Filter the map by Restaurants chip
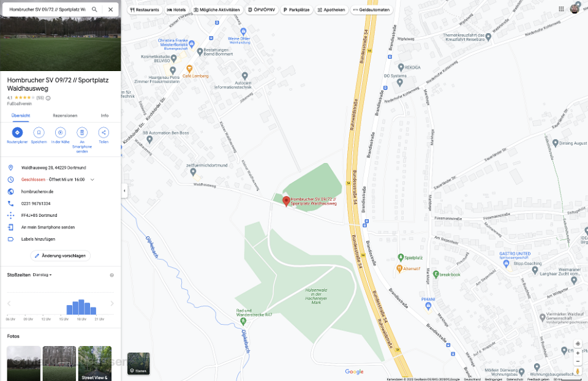Viewport: 588px width, 381px height. tap(145, 10)
